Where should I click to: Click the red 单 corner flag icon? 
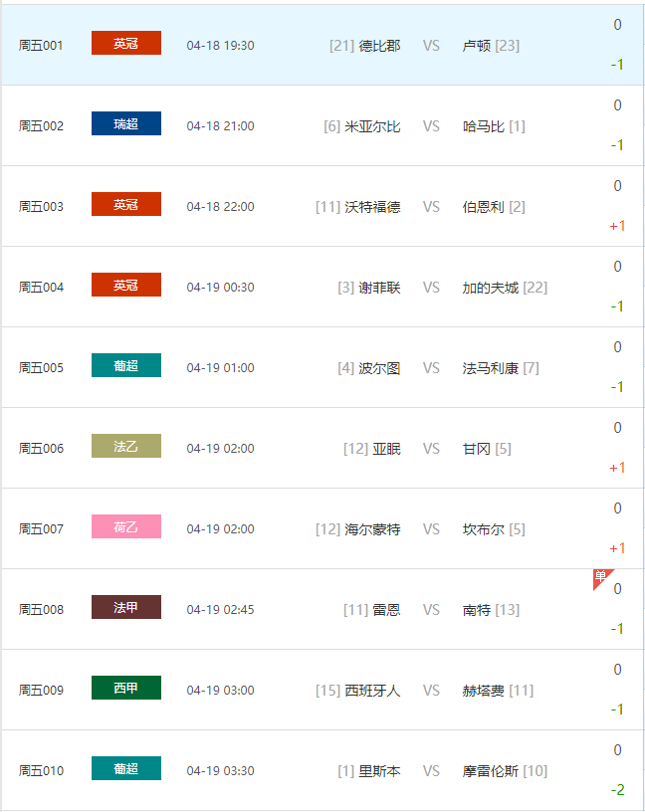(x=601, y=577)
